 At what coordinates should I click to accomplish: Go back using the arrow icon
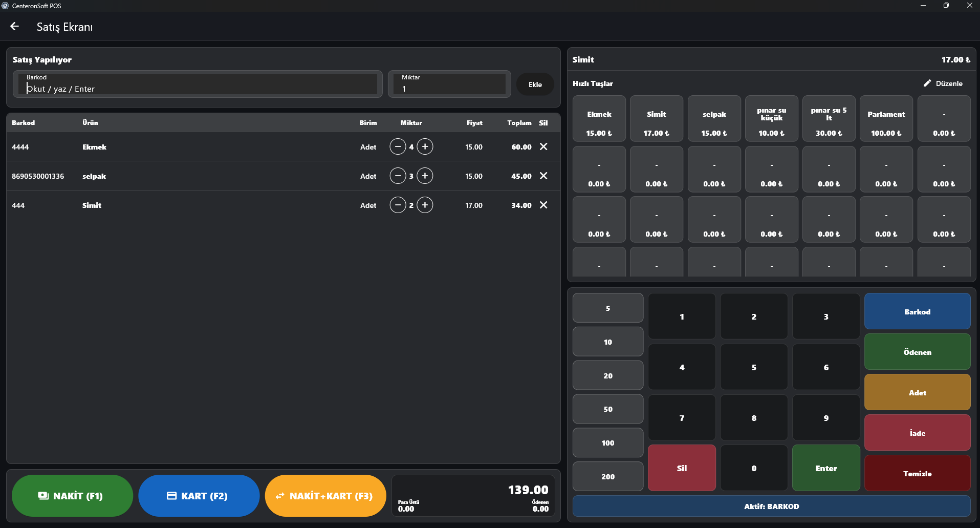tap(14, 27)
